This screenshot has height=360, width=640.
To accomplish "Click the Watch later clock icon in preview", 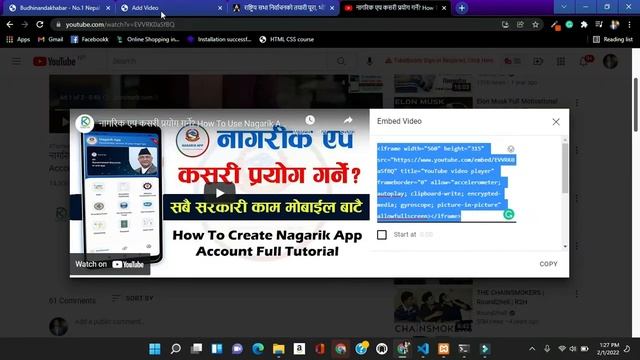I will (310, 120).
